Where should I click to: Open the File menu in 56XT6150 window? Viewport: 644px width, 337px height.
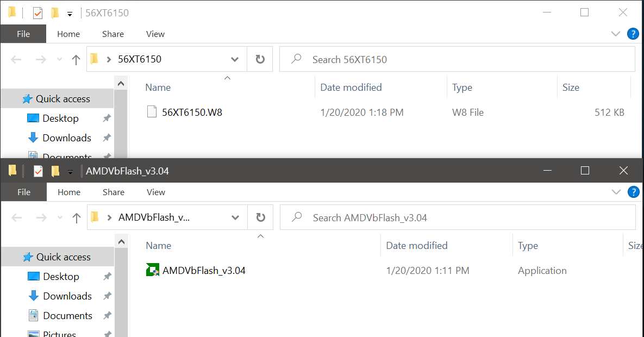tap(23, 34)
